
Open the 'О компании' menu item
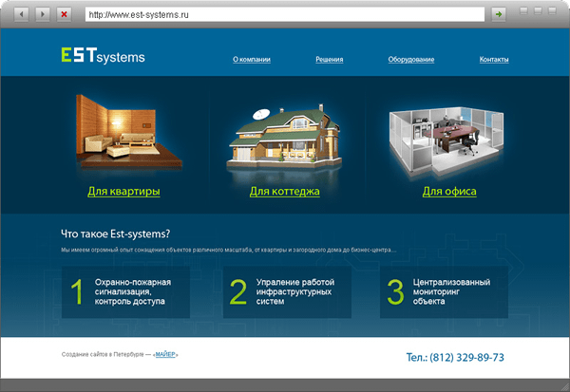pos(252,59)
